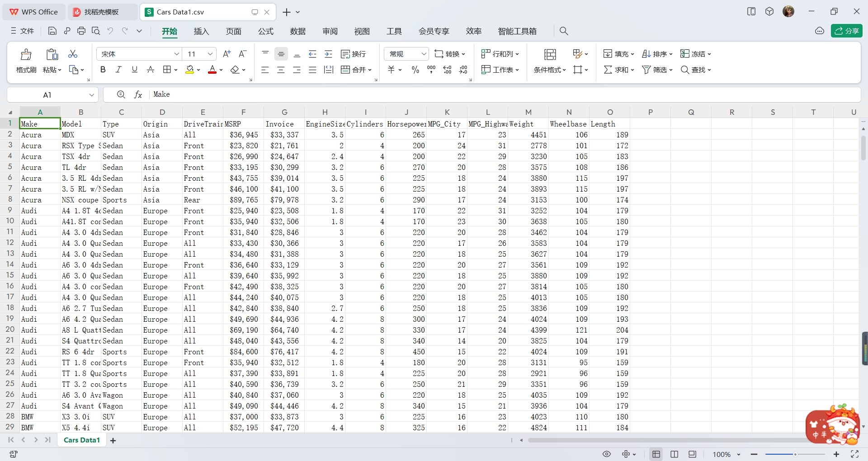Open the 文件 menu
Viewport: 868px width, 461px height.
23,31
